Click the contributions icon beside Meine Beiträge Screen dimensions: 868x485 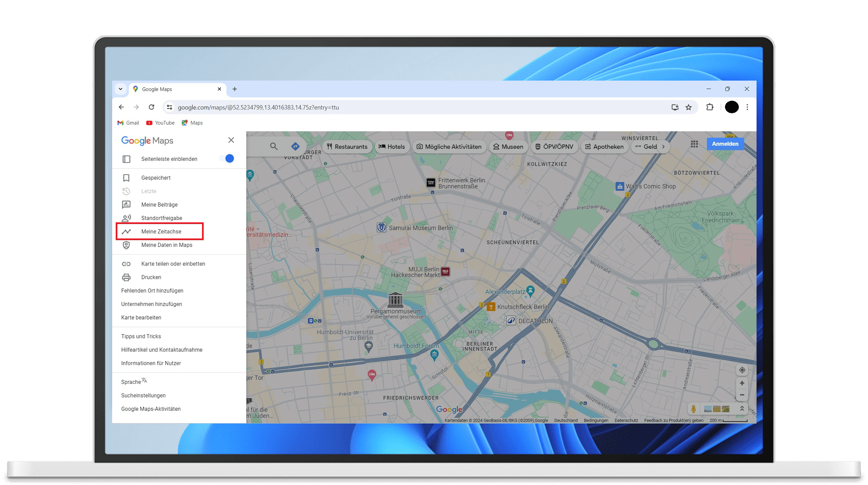(126, 205)
